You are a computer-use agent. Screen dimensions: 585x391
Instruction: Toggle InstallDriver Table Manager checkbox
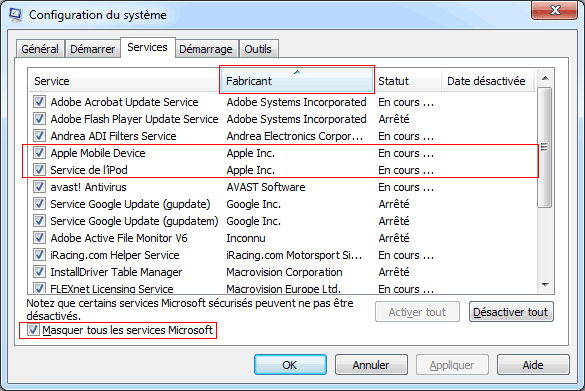(x=39, y=272)
